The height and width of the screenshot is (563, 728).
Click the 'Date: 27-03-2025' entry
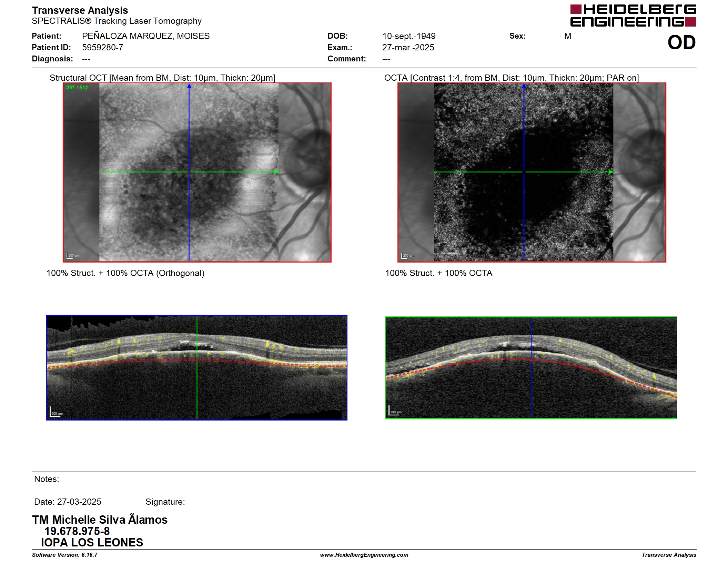click(68, 502)
